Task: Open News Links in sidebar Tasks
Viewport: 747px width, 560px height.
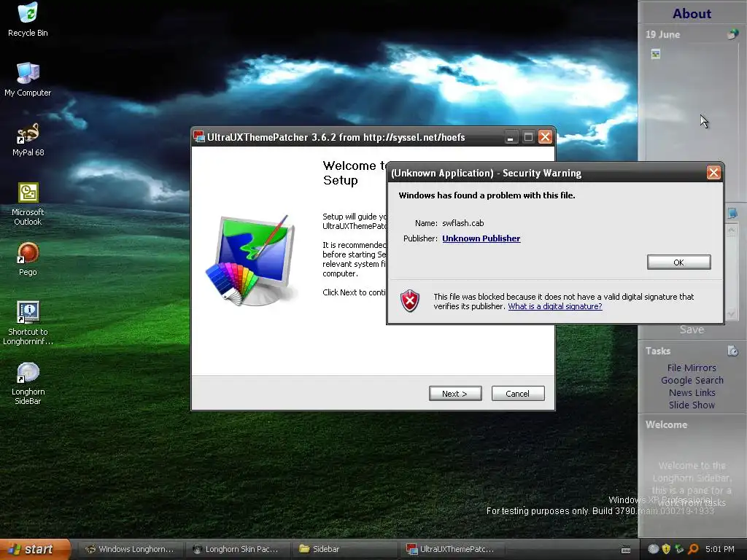Action: [x=692, y=392]
